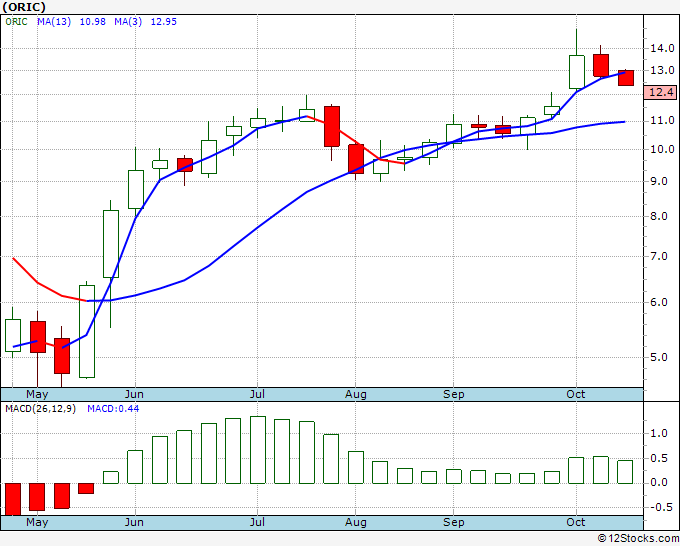Select the MA(3) legend label
The height and width of the screenshot is (546, 680).
128,22
